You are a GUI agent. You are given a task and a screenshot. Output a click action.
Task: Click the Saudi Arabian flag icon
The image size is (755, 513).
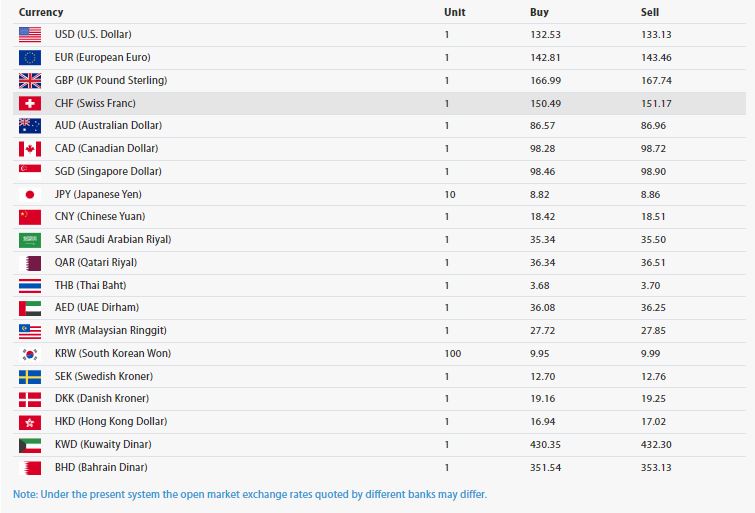[x=30, y=240]
